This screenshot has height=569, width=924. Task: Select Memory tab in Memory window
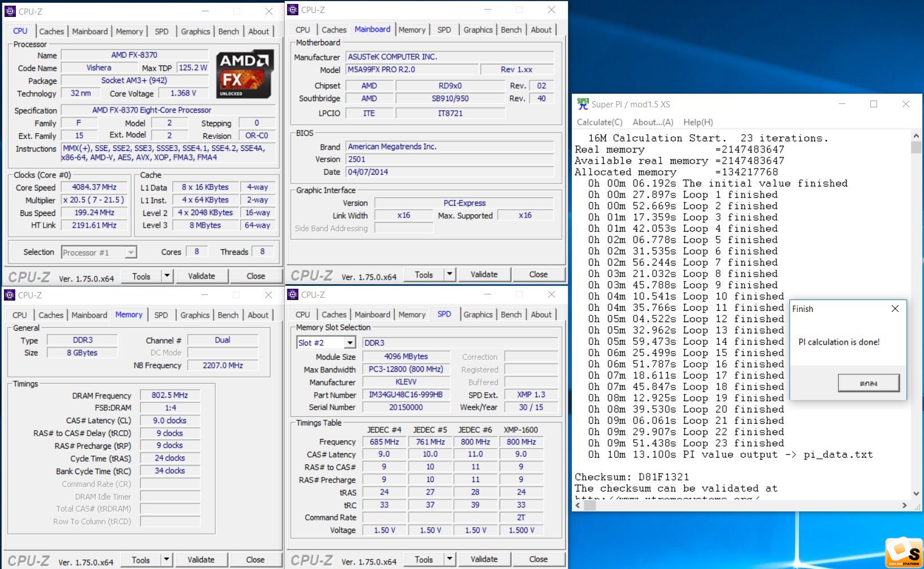pos(129,315)
